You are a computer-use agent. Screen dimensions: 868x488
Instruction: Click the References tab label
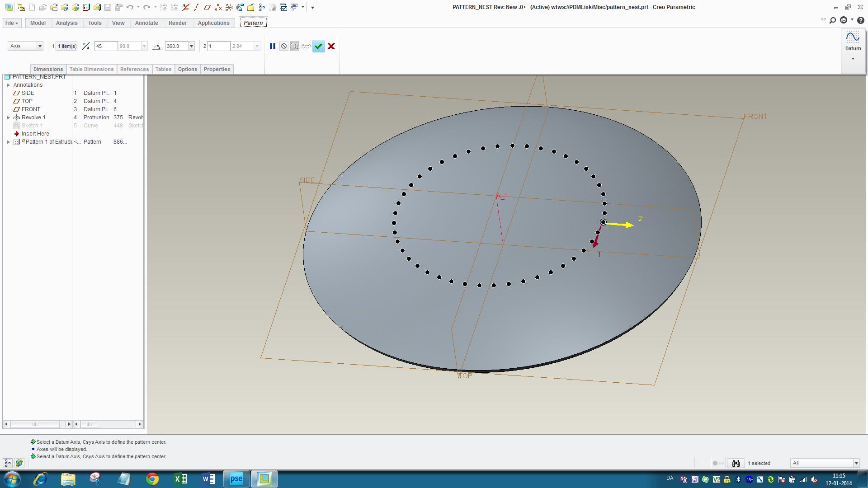click(x=134, y=69)
